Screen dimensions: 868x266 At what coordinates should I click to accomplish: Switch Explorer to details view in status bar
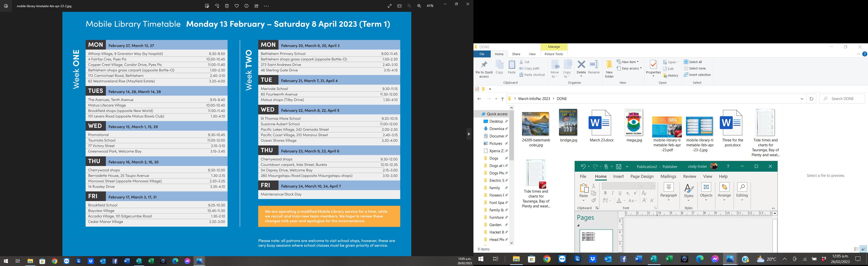[x=856, y=249]
